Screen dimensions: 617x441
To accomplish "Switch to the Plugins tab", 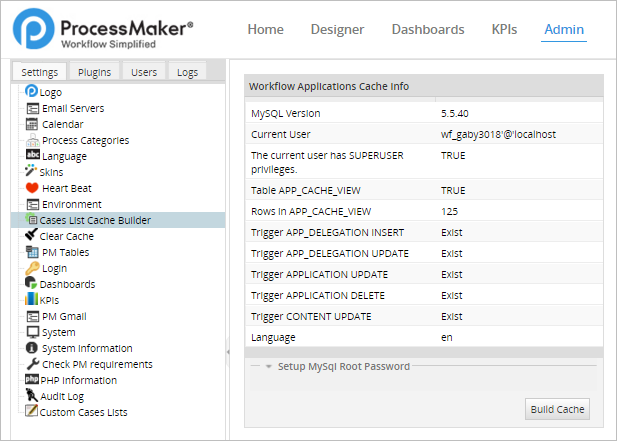I will coord(96,72).
